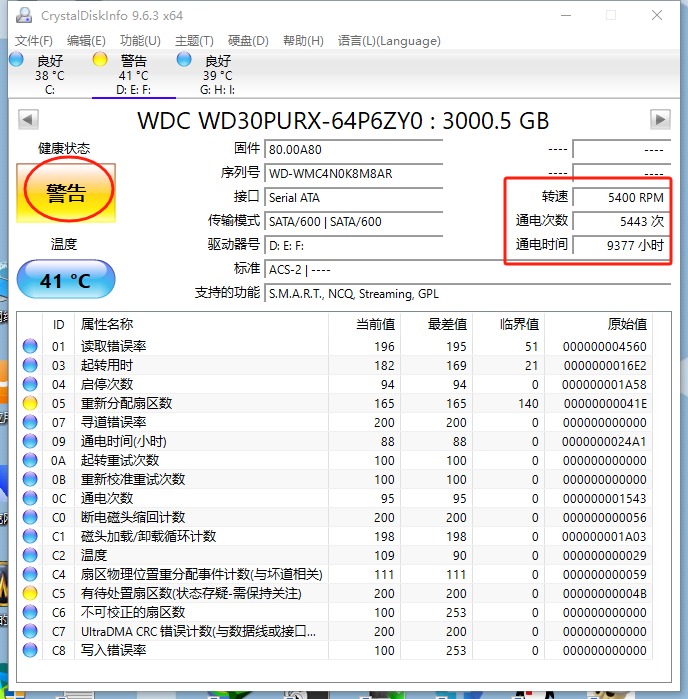Click the 驱动器号 field showing D: E: F:
The image size is (688, 699).
[353, 246]
